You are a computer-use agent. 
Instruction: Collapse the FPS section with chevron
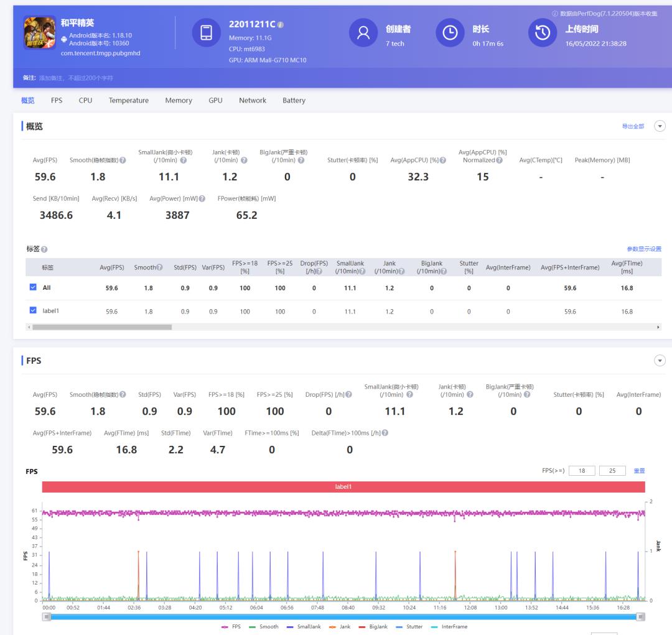coord(660,361)
